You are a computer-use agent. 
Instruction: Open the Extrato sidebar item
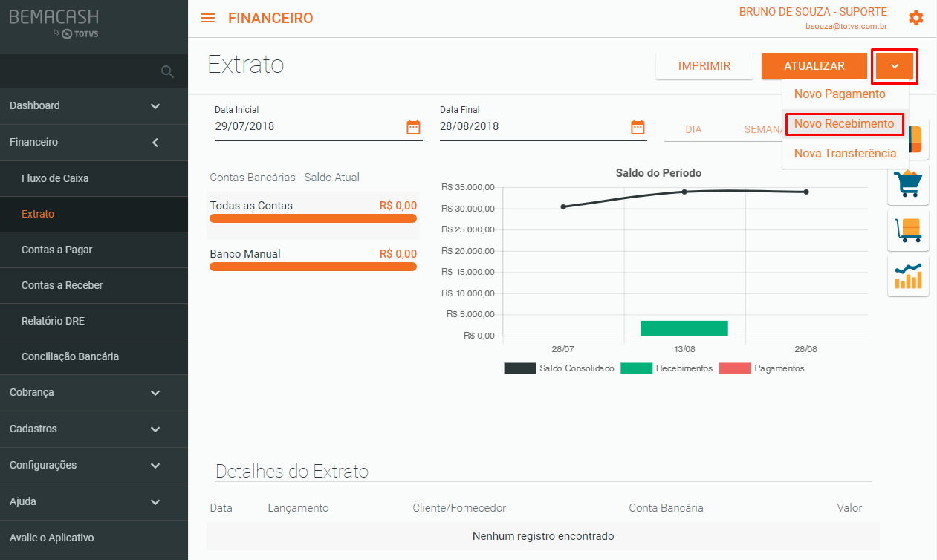[94, 214]
